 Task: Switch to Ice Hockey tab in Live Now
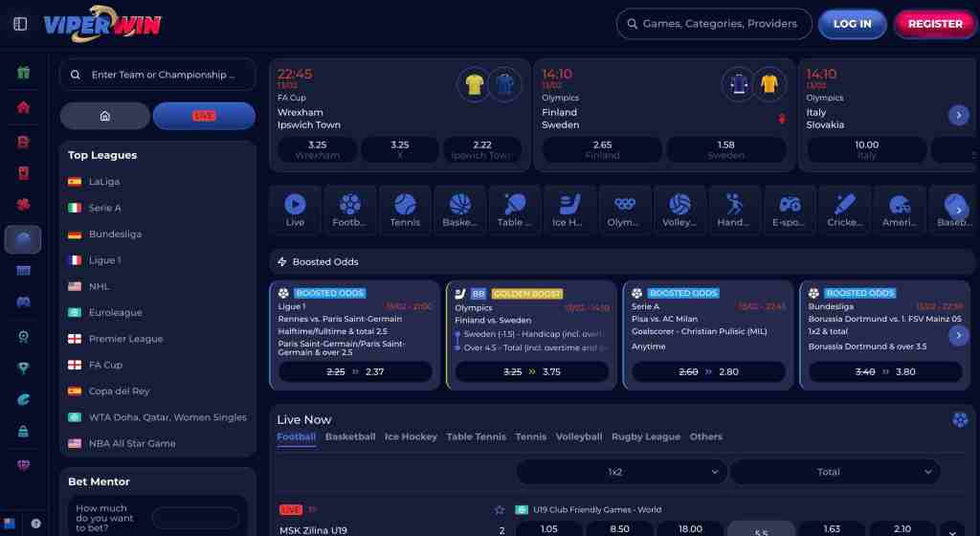tap(411, 436)
